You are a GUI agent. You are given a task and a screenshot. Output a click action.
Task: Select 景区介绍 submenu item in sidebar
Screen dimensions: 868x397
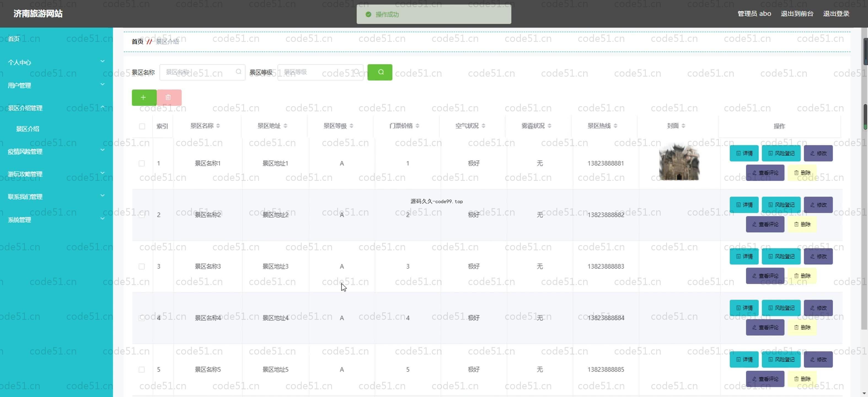[x=28, y=129]
